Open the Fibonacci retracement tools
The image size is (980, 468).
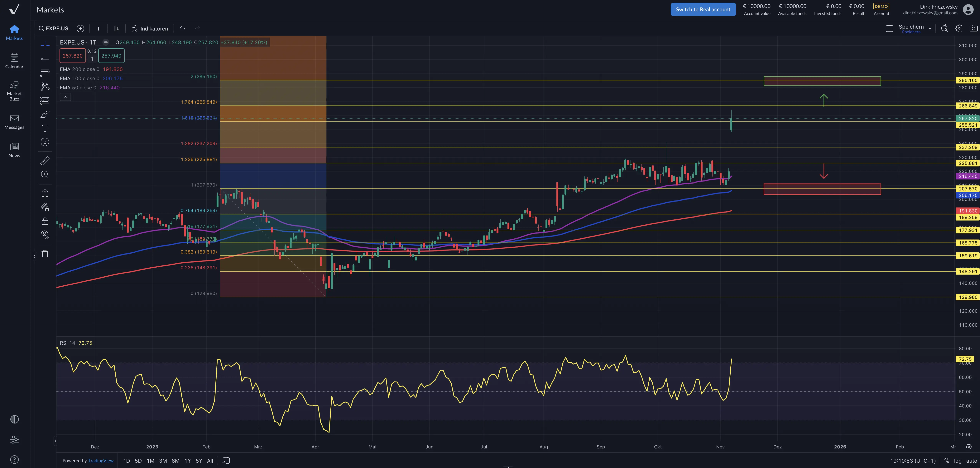click(x=45, y=73)
